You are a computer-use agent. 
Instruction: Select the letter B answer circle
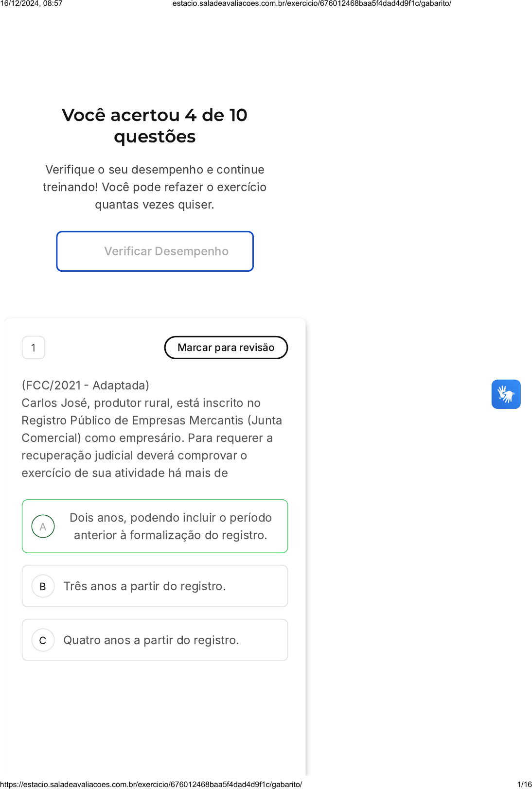[x=43, y=586]
